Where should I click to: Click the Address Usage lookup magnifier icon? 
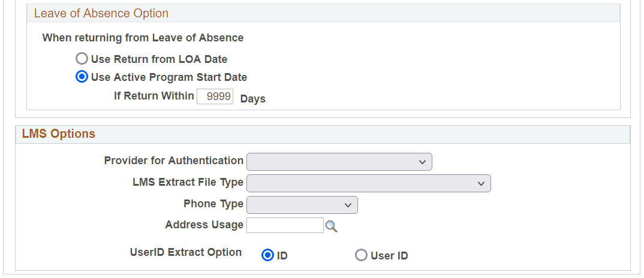coord(331,226)
